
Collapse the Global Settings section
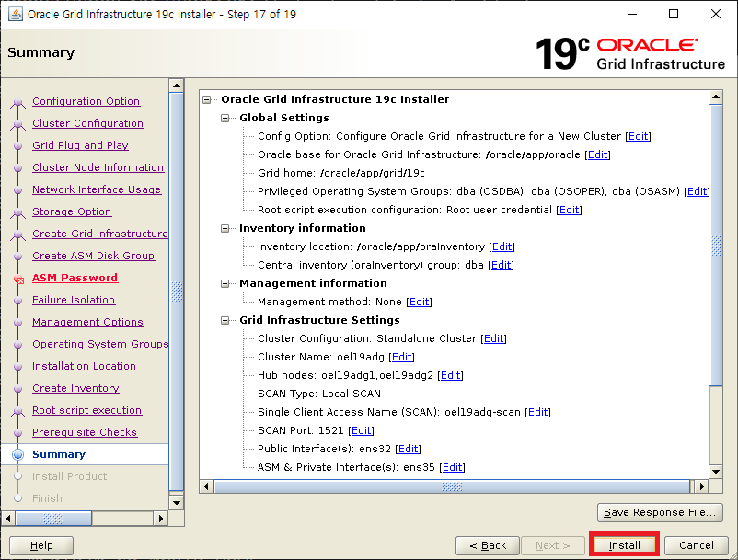tap(225, 118)
